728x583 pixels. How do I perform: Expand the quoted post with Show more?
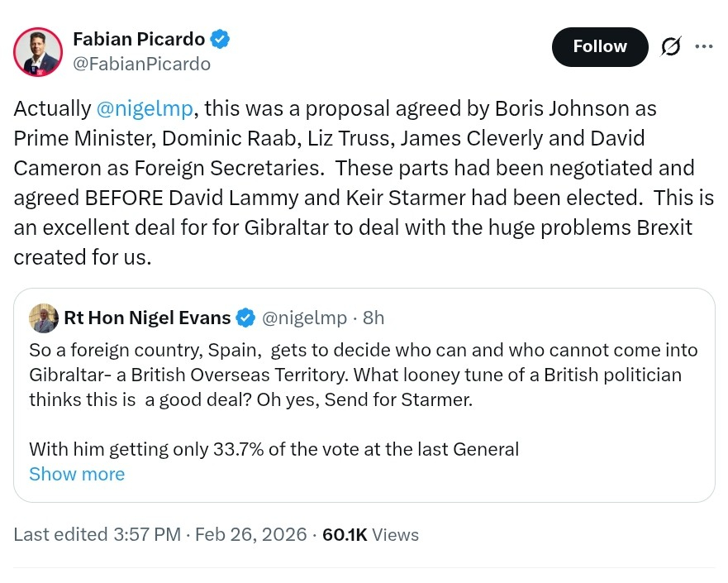coord(77,474)
